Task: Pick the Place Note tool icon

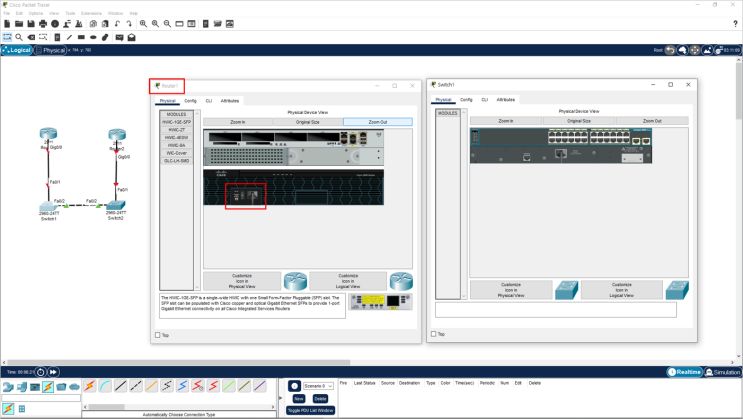Action: click(x=57, y=37)
